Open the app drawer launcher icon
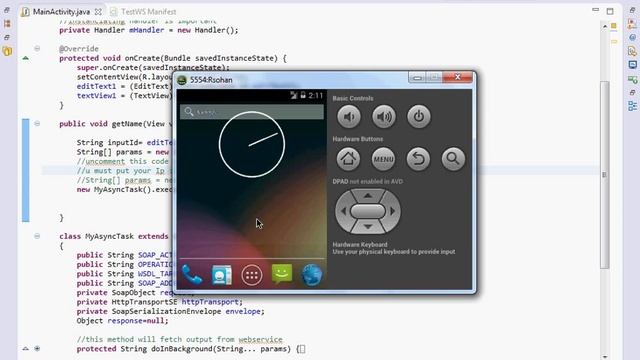This screenshot has height=360, width=640. tap(252, 275)
